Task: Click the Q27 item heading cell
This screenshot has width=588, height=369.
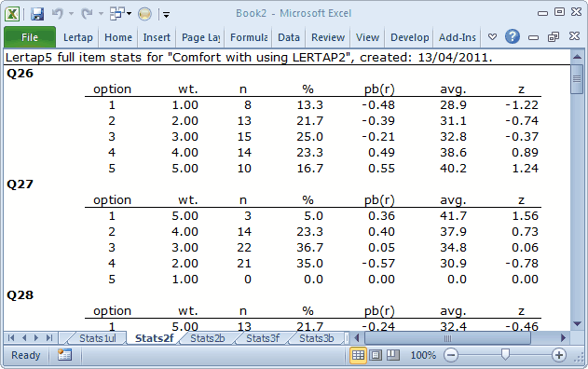Action: tap(21, 184)
